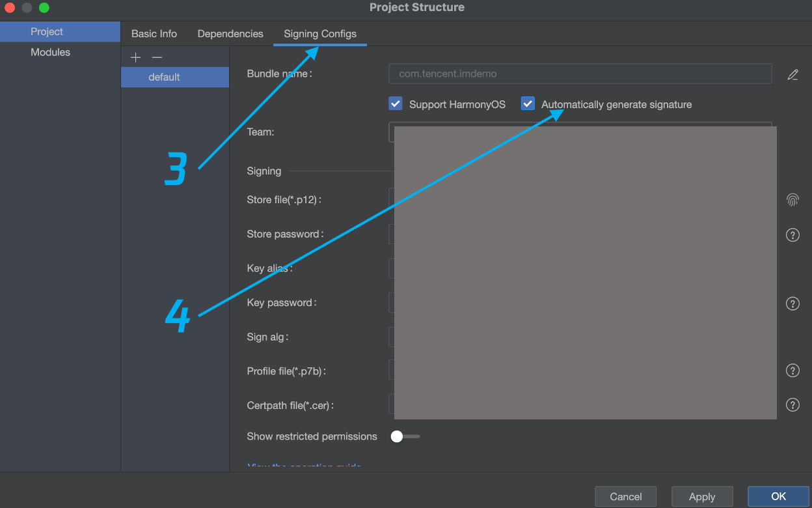Open help icon for Profile file
This screenshot has height=508, width=812.
point(792,371)
